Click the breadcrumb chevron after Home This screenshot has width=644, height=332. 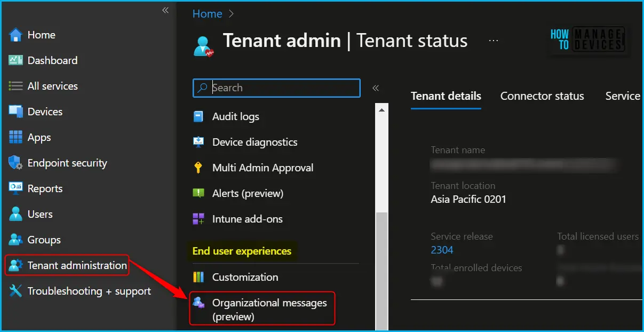(230, 14)
